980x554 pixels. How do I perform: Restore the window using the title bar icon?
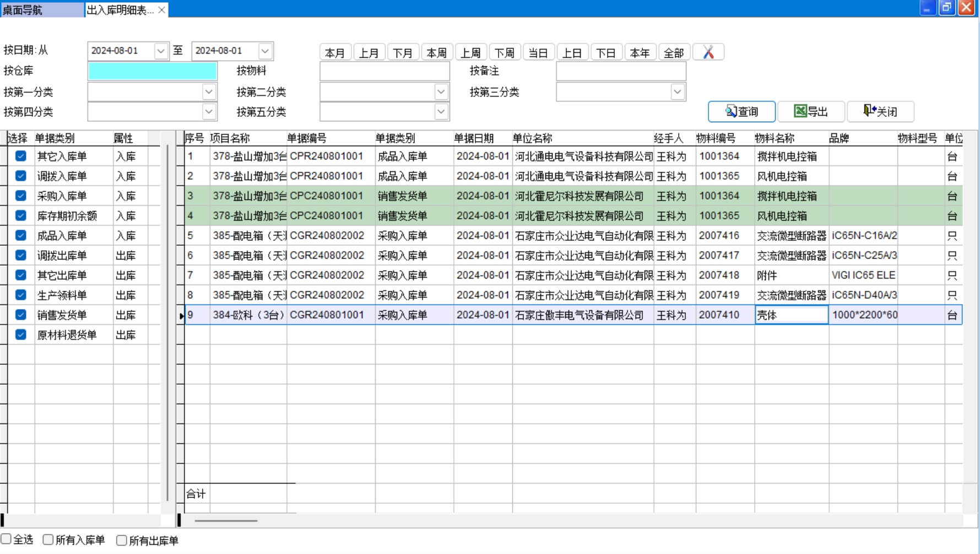946,8
